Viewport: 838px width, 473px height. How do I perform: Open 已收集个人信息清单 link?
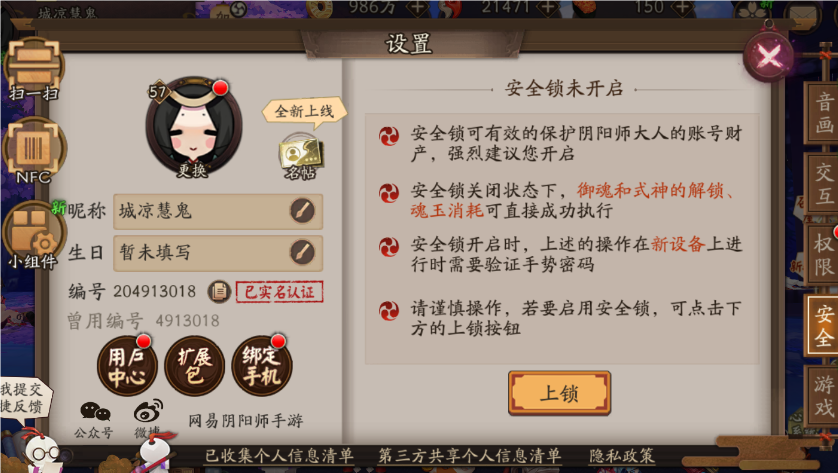tap(280, 455)
